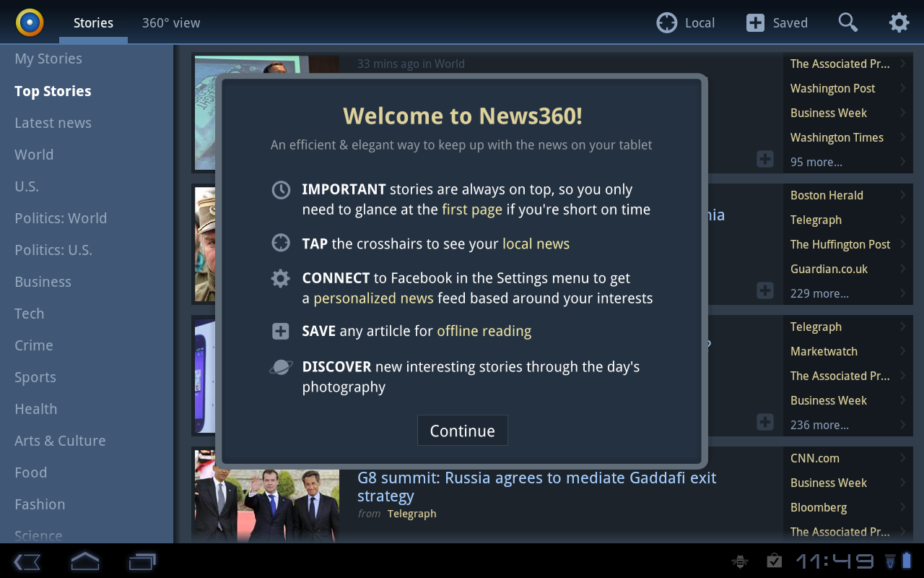Choose Arts & Culture in the sidebar
924x578 pixels.
point(60,441)
